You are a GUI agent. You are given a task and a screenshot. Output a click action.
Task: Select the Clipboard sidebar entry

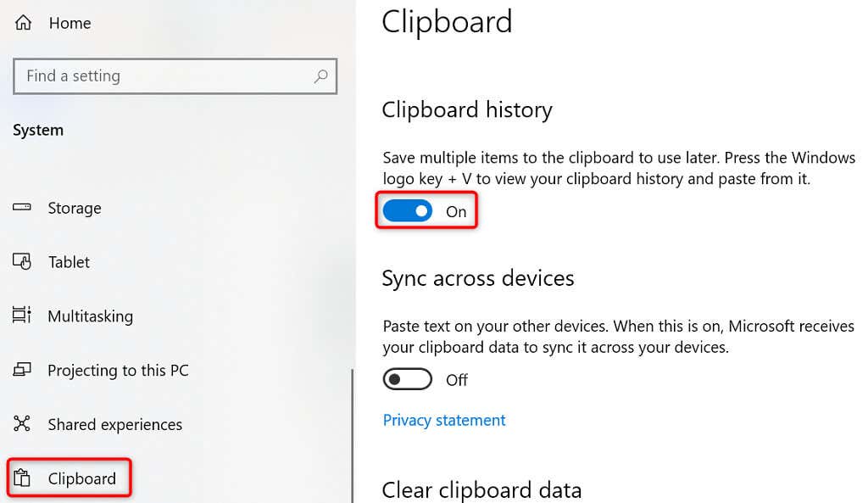click(x=70, y=478)
